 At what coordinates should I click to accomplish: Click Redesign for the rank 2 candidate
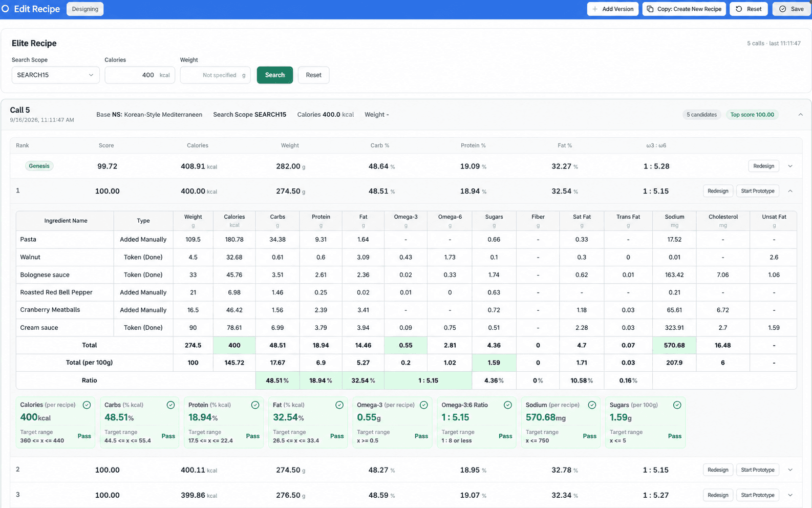coord(718,470)
